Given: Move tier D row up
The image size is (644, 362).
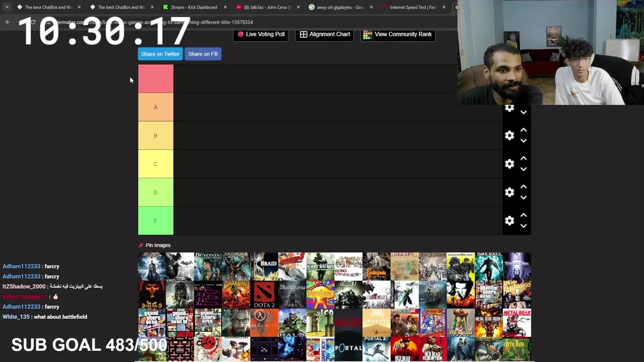Looking at the screenshot, I should [x=524, y=187].
